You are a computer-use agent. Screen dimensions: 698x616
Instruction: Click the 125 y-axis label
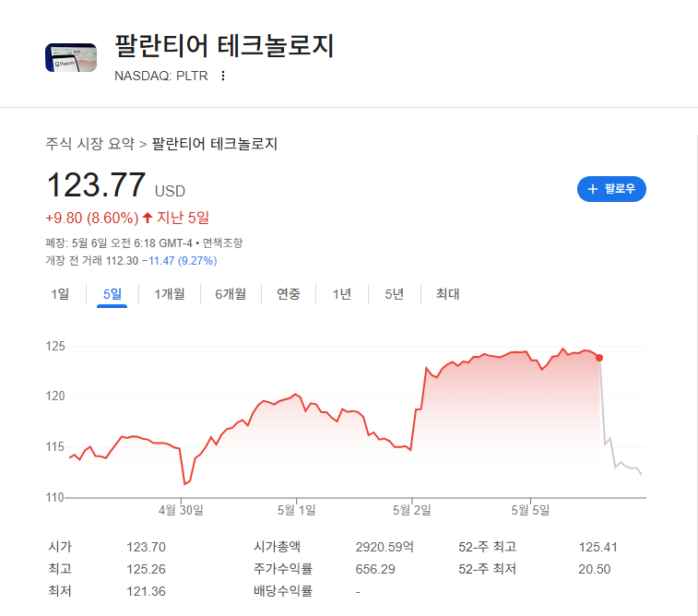click(55, 347)
